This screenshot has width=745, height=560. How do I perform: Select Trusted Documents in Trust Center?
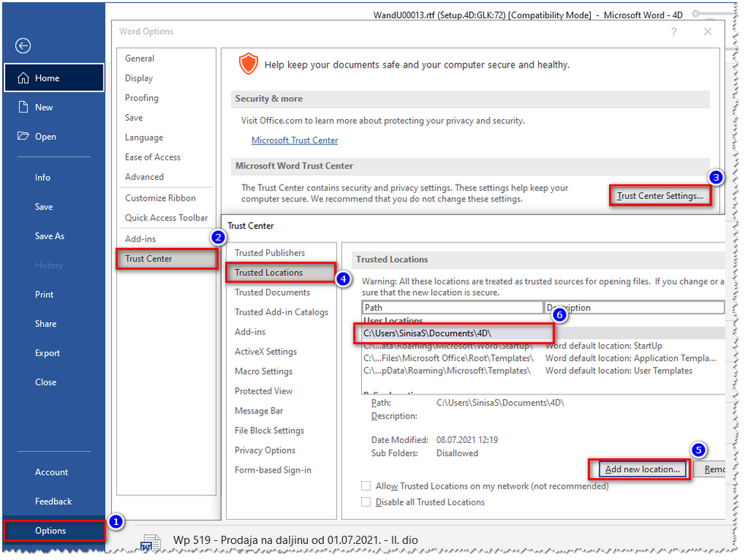click(x=272, y=293)
